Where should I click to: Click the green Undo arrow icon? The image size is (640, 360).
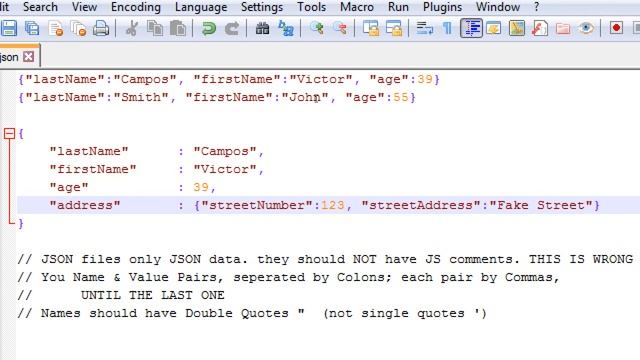coord(209,28)
